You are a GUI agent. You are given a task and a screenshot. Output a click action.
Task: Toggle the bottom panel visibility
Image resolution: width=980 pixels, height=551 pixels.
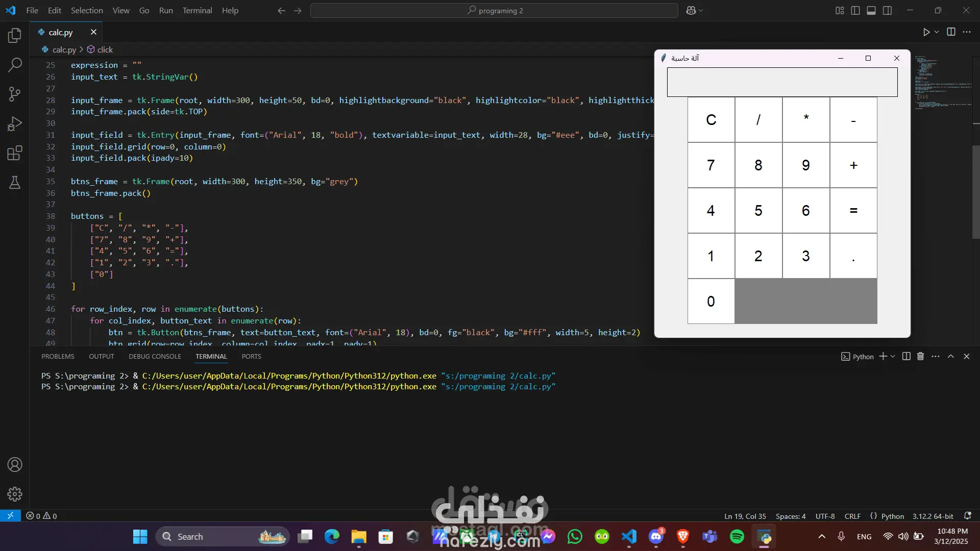871,10
